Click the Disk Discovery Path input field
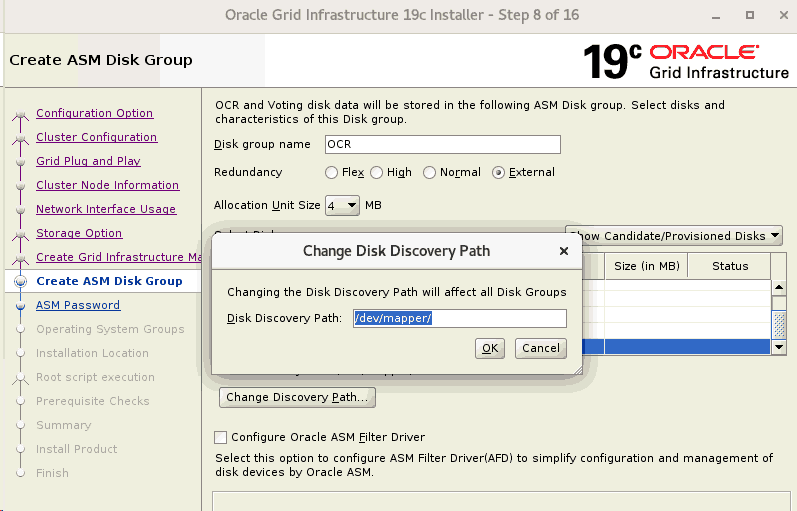 pyautogui.click(x=459, y=318)
